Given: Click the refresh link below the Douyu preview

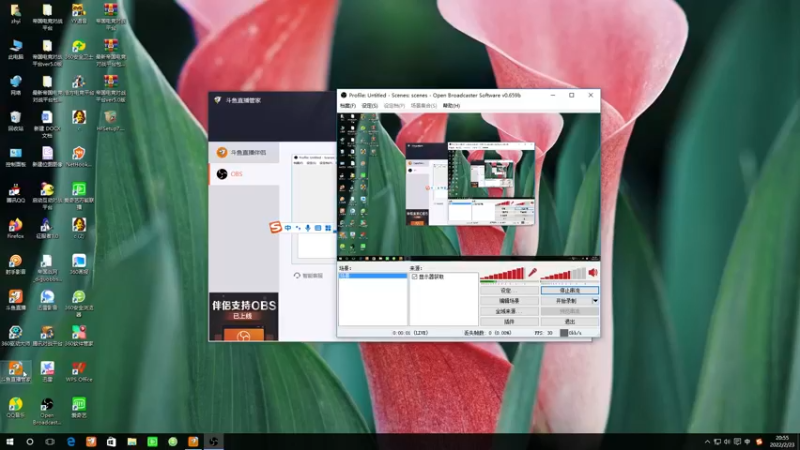Looking at the screenshot, I should [x=308, y=276].
